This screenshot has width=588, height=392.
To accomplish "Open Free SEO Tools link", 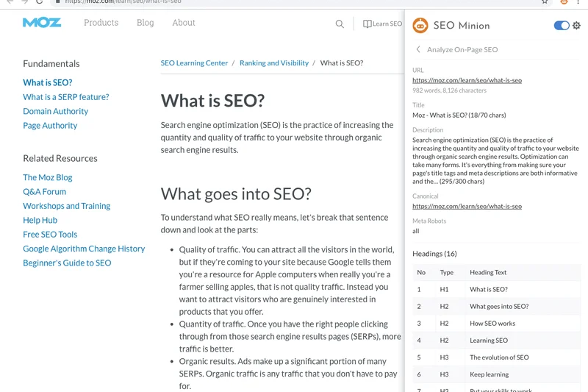I will point(50,235).
